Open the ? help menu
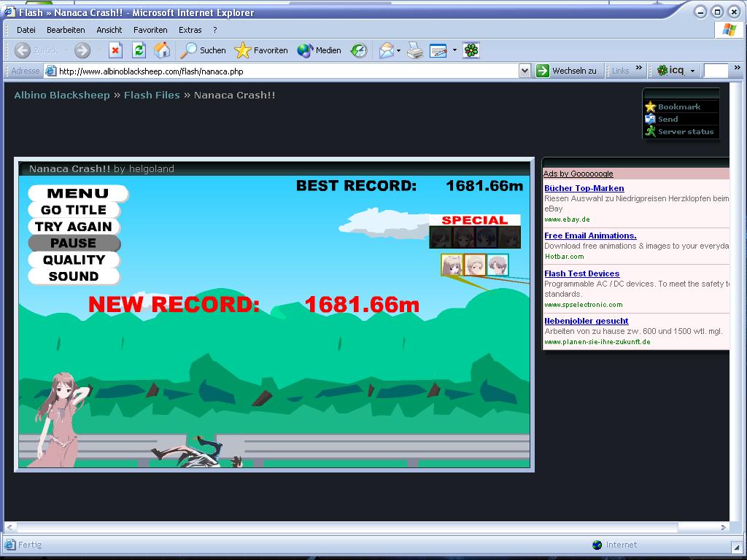Image resolution: width=747 pixels, height=560 pixels. click(215, 29)
